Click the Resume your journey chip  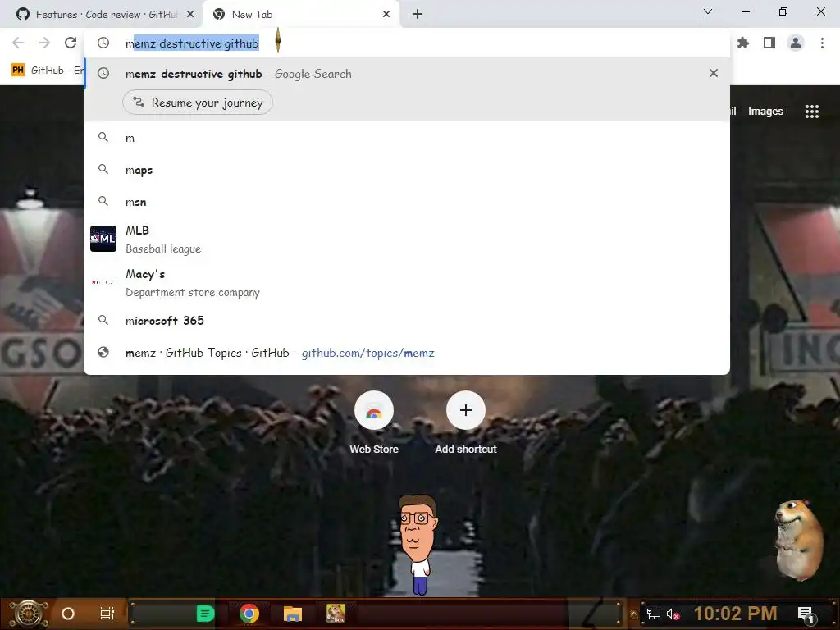click(198, 103)
